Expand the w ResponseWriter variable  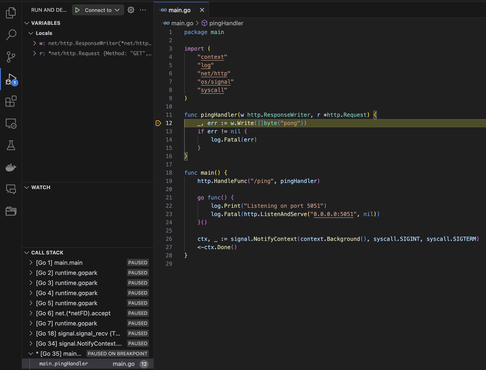click(34, 43)
